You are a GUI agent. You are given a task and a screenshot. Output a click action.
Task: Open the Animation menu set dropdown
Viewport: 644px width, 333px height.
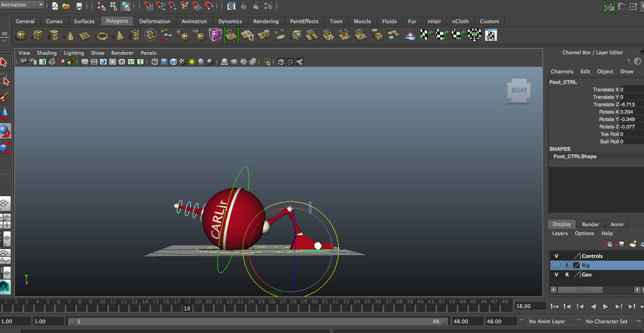pos(41,5)
